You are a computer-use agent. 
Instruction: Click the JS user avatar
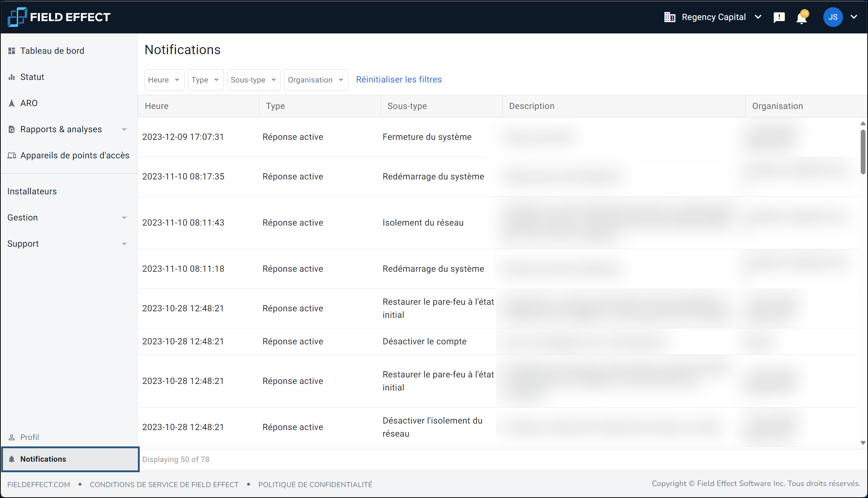pos(833,17)
